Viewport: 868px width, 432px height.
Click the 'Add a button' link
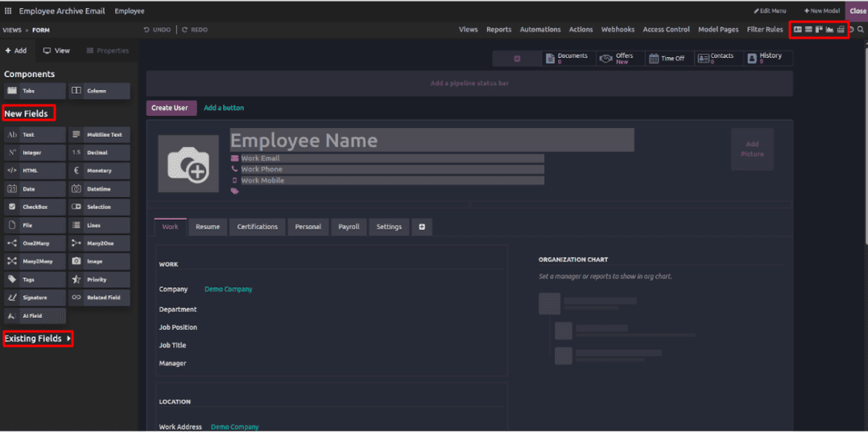tap(224, 108)
